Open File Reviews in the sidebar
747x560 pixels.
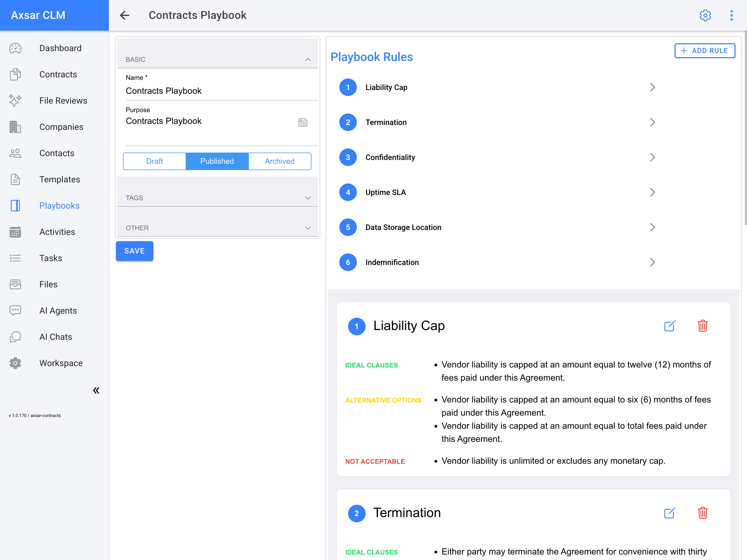point(63,101)
